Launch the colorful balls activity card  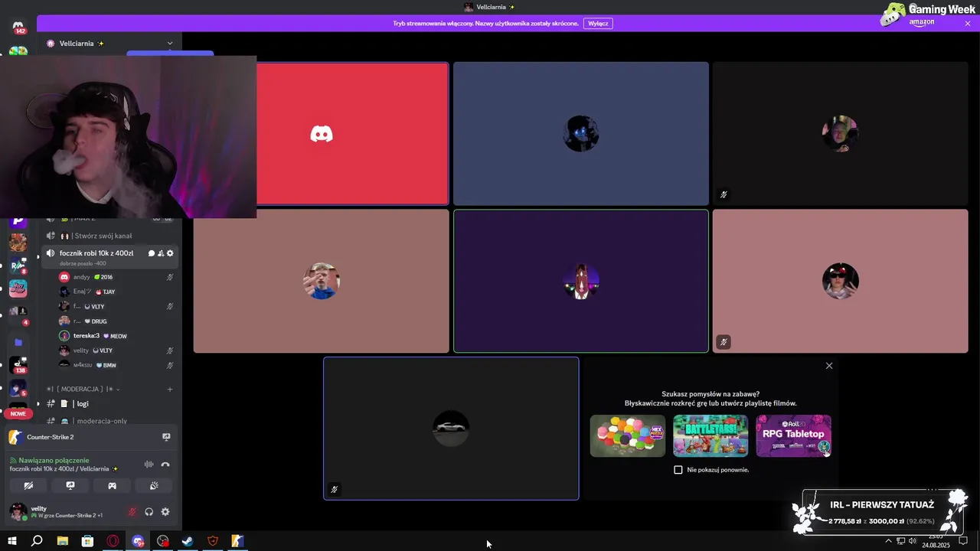click(628, 435)
